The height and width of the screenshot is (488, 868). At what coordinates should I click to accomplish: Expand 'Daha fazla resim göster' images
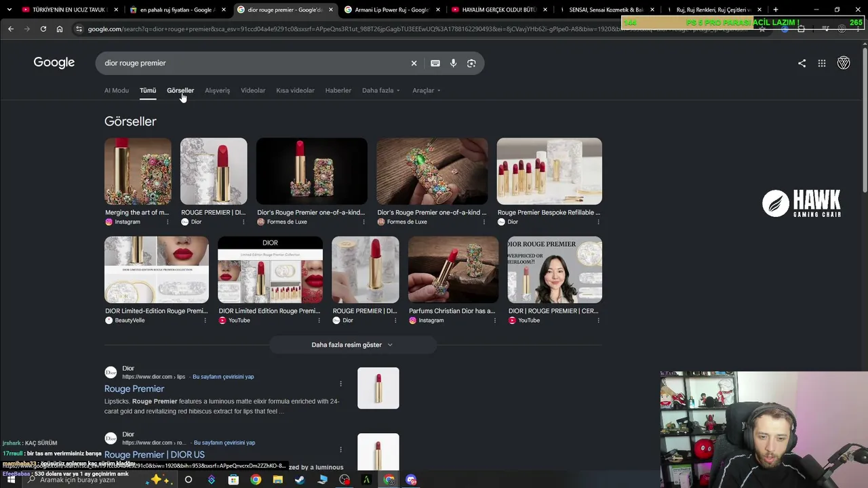pyautogui.click(x=352, y=345)
